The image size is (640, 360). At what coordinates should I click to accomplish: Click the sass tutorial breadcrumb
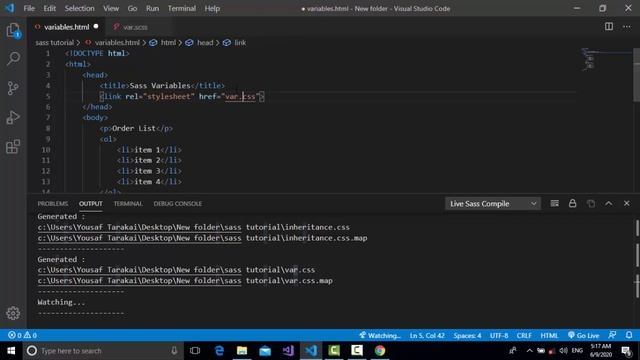point(54,42)
